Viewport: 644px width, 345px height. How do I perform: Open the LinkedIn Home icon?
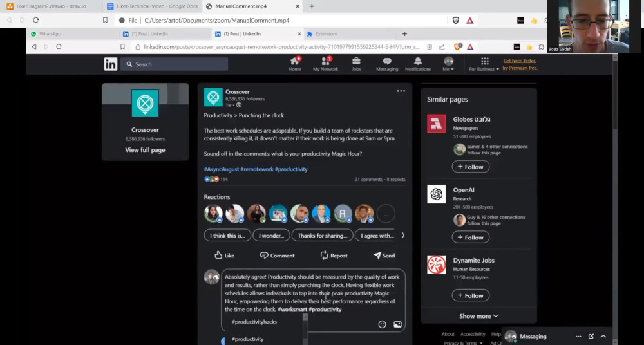click(x=295, y=64)
